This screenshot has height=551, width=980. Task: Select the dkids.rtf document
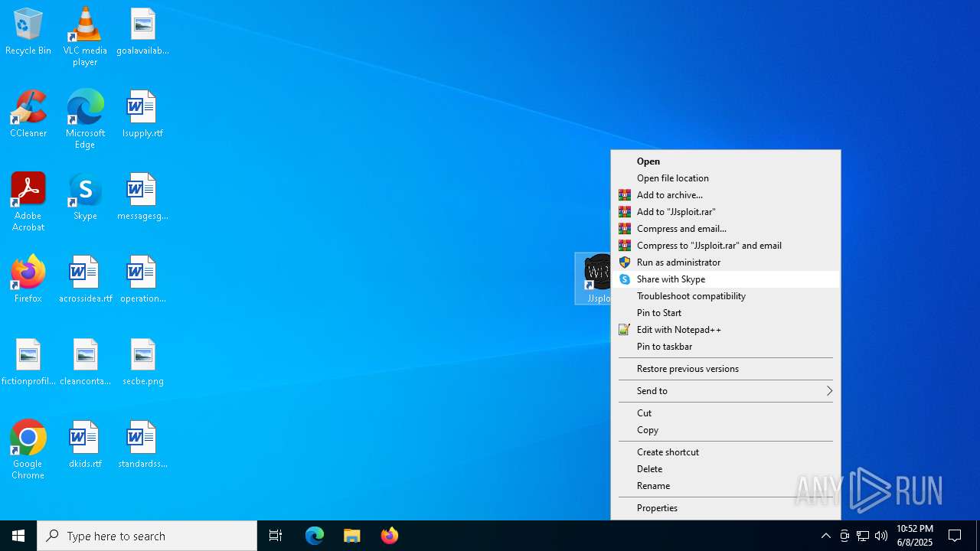click(85, 445)
